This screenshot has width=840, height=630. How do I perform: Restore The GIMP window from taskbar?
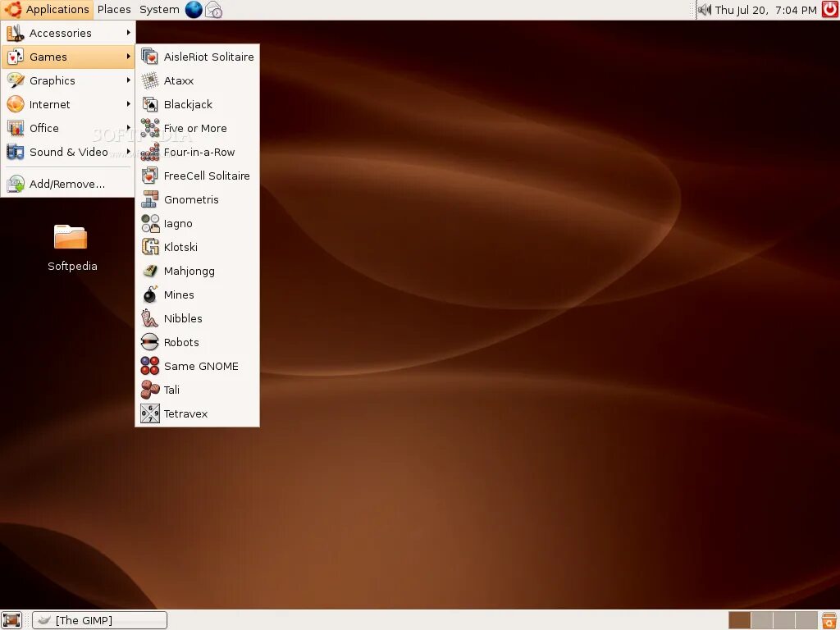coord(99,620)
